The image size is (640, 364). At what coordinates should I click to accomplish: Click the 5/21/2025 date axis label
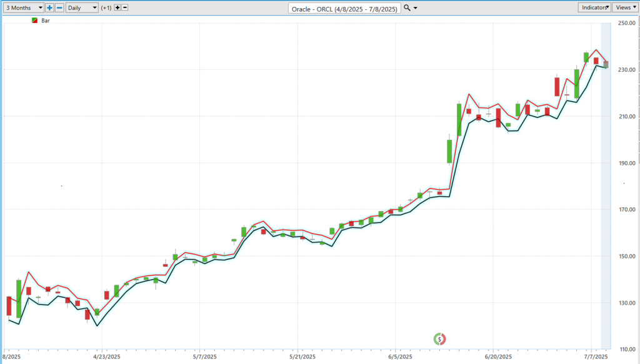pyautogui.click(x=302, y=357)
